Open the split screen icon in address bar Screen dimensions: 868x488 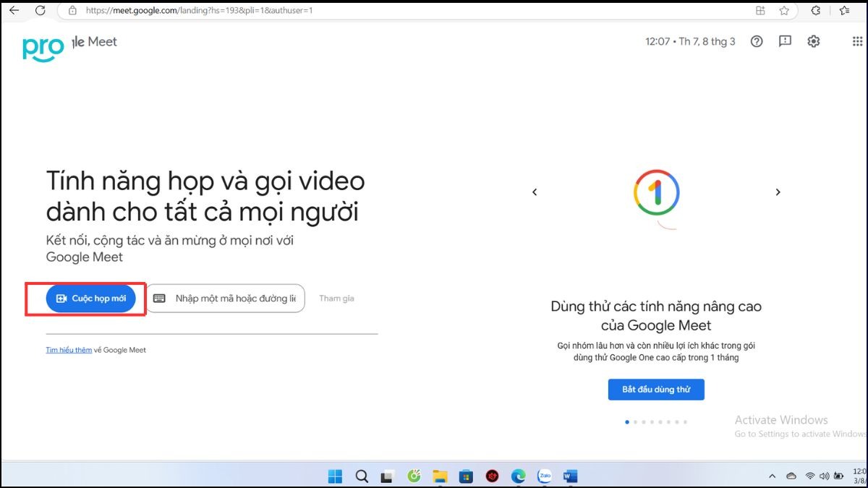pos(760,11)
